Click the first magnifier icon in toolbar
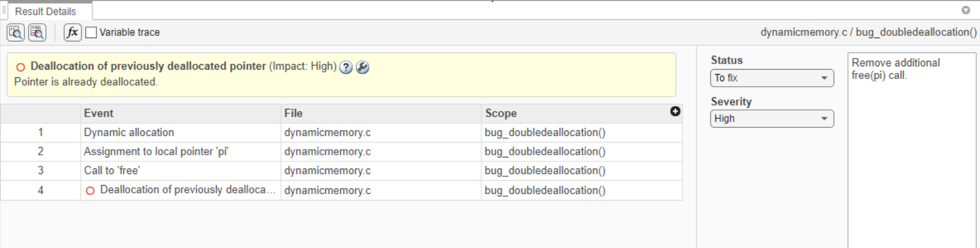This screenshot has height=248, width=980. pos(15,33)
